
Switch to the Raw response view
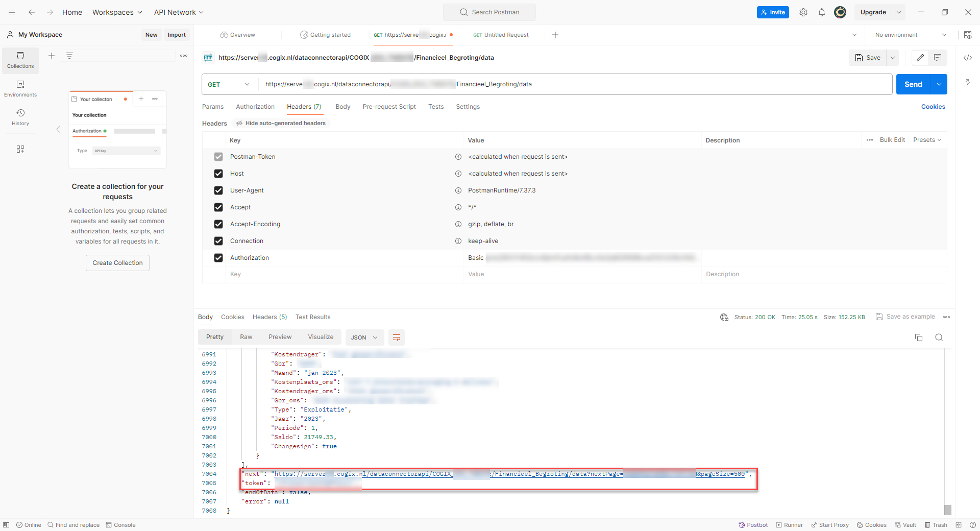click(x=246, y=337)
